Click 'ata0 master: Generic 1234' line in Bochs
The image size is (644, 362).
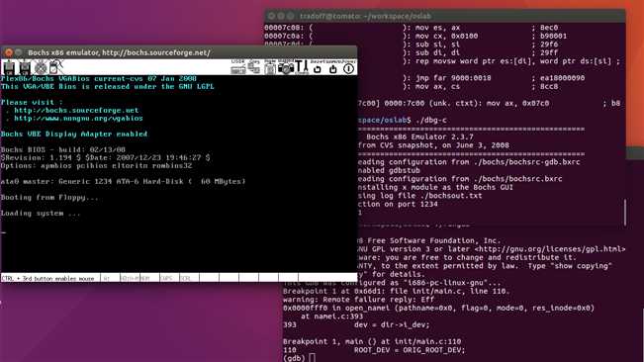coord(124,181)
